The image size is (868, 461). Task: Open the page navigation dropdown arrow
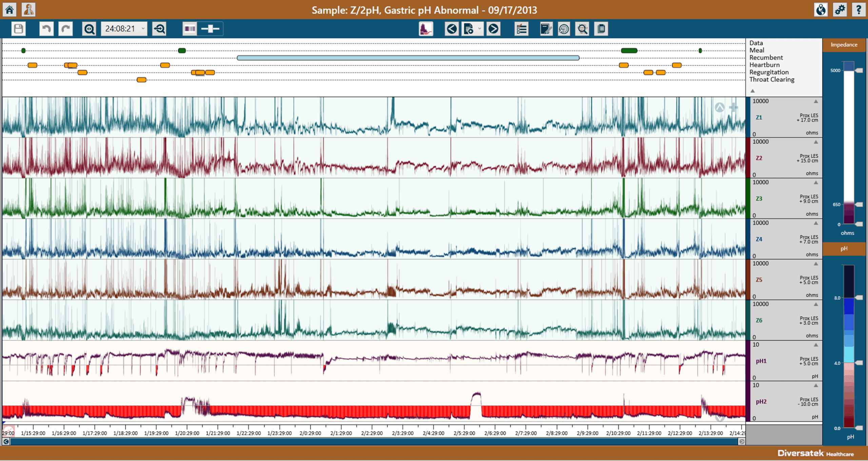click(479, 29)
